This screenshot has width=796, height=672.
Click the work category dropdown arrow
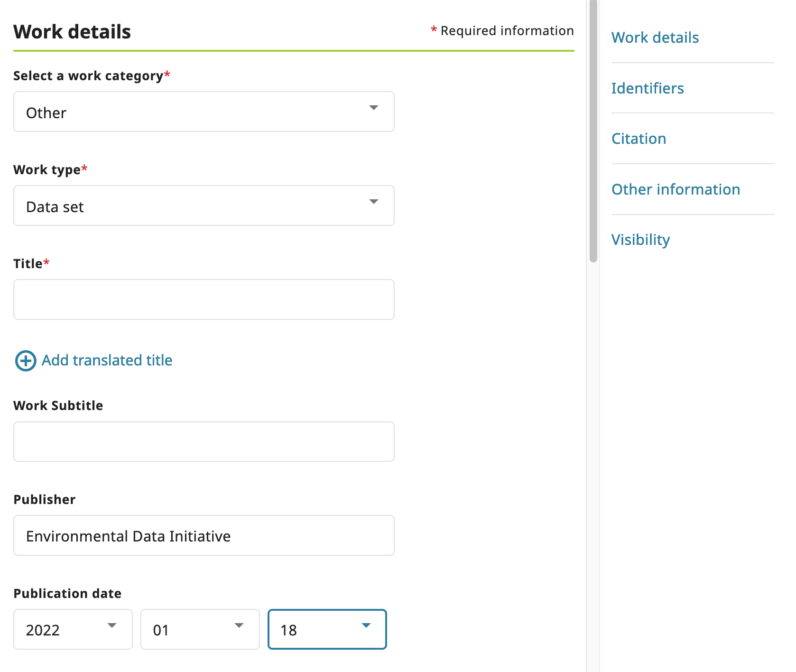coord(374,108)
